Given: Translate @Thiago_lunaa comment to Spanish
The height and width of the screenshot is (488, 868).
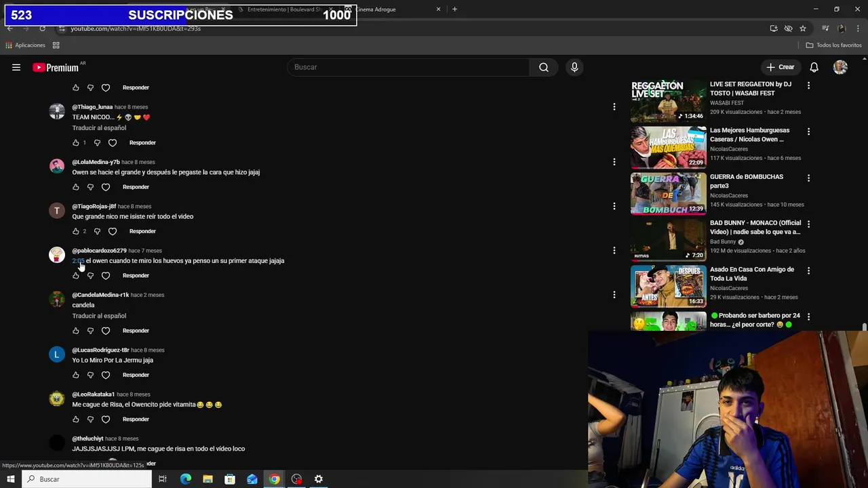Looking at the screenshot, I should click(x=99, y=128).
